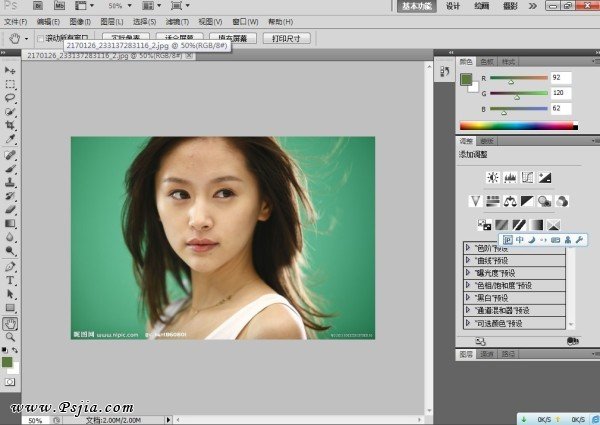Image resolution: width=600 pixels, height=425 pixels.
Task: Add a Vibrance adjustment layer
Action: pos(475,201)
